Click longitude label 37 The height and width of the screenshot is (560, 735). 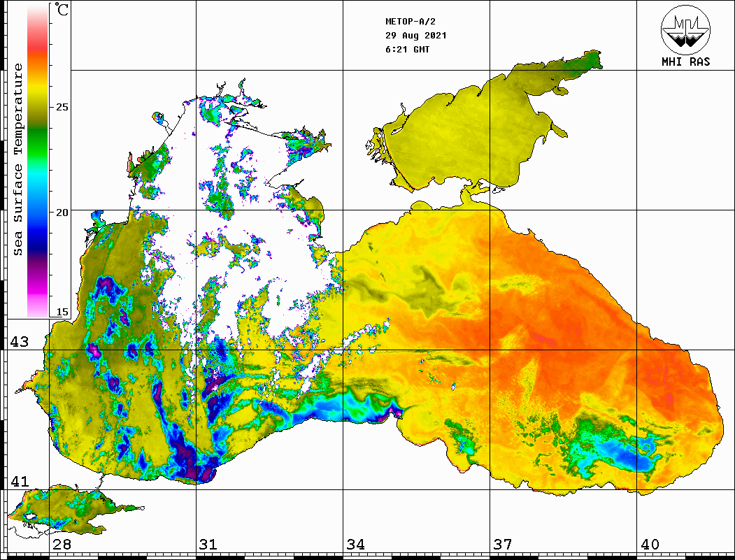click(x=503, y=545)
